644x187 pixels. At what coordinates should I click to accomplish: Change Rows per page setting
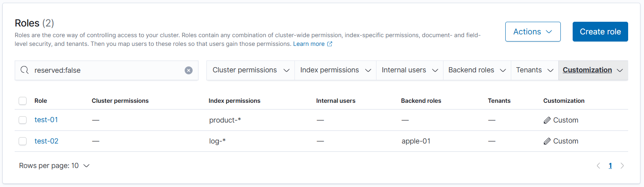(x=54, y=166)
